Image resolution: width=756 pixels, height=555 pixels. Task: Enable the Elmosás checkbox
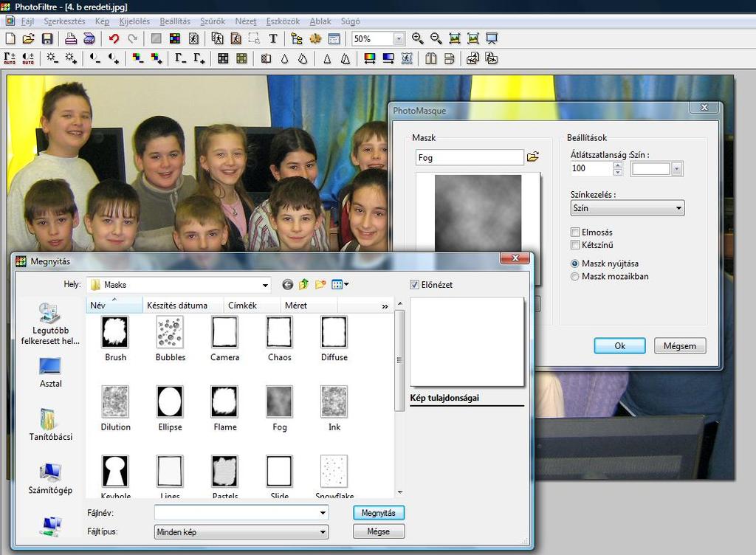(x=574, y=232)
